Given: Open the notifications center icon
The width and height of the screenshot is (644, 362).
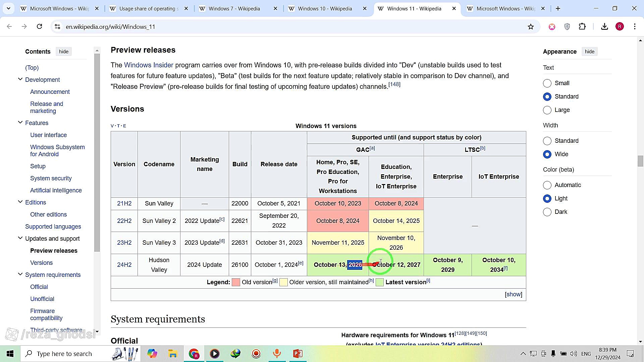Looking at the screenshot, I should point(630,354).
